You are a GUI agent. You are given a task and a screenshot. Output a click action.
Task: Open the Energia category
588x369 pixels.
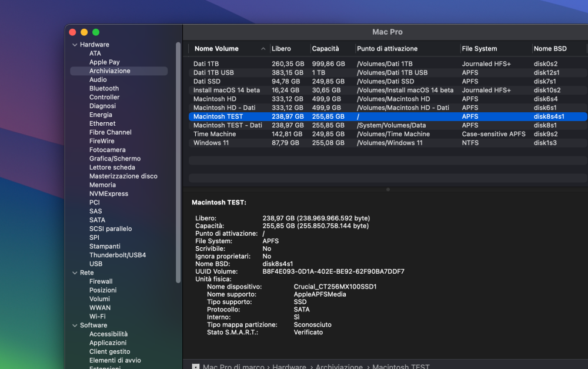pos(101,115)
